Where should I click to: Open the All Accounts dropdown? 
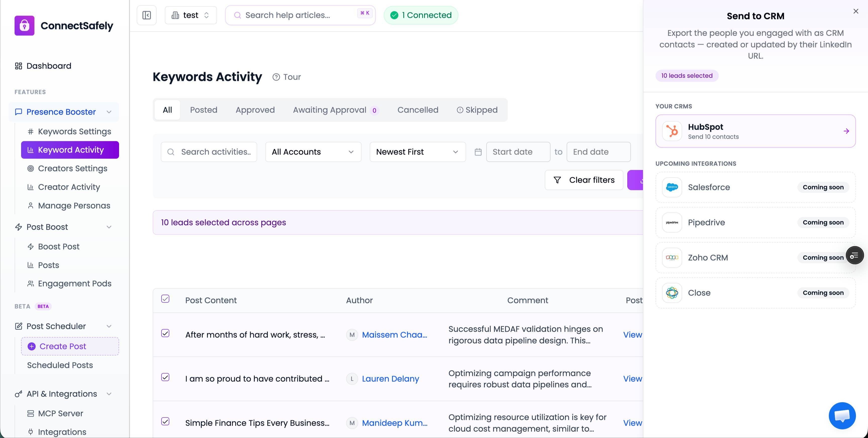pyautogui.click(x=313, y=152)
